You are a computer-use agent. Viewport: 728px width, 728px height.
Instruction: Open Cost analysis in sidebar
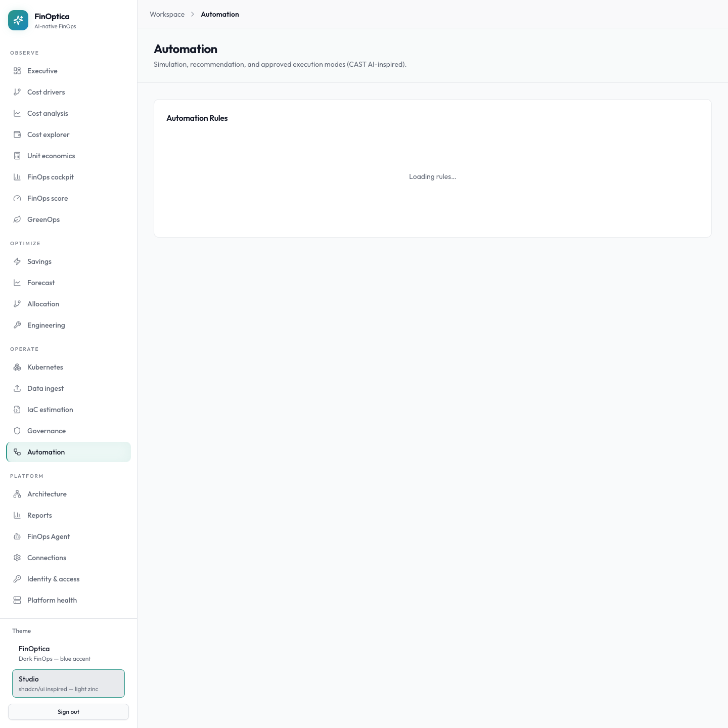point(68,113)
